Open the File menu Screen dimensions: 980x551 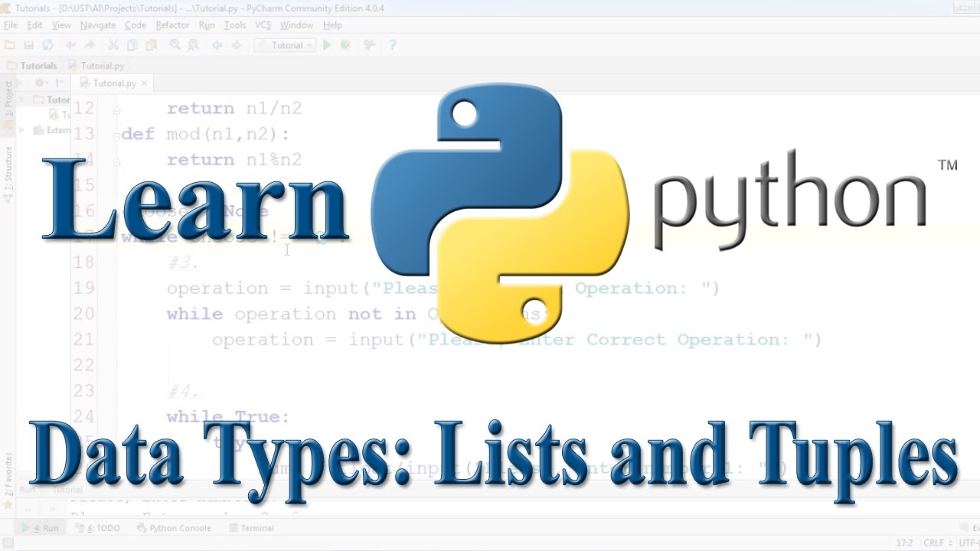[10, 25]
